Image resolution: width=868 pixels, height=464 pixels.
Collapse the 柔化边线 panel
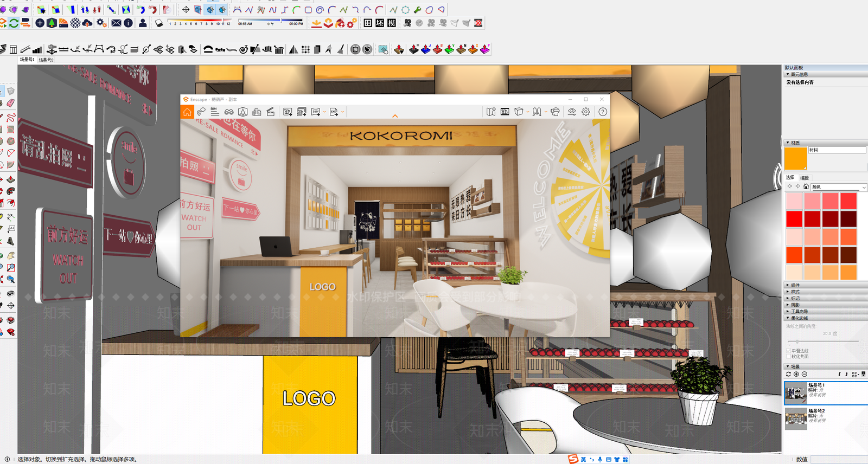[x=825, y=318]
